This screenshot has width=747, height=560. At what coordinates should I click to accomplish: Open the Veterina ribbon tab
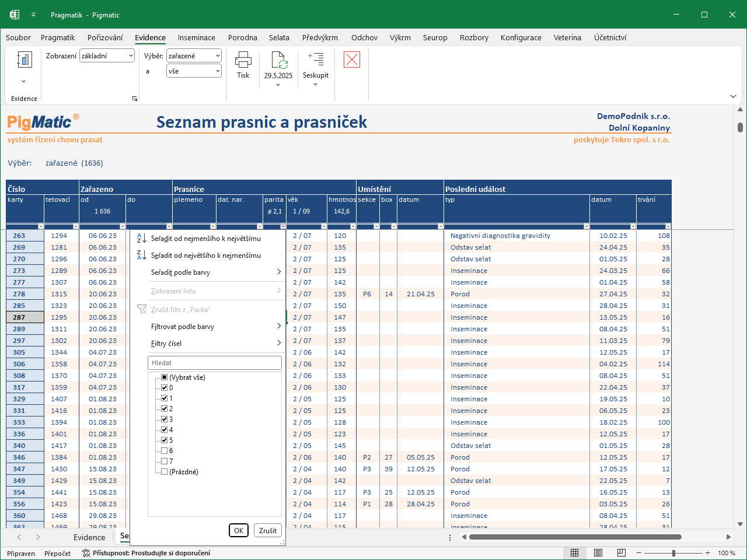[567, 38]
